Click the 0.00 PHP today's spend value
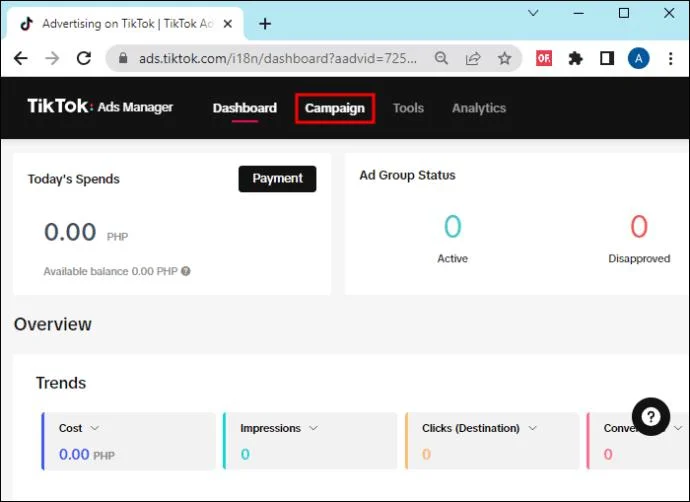690x502 pixels. point(86,232)
